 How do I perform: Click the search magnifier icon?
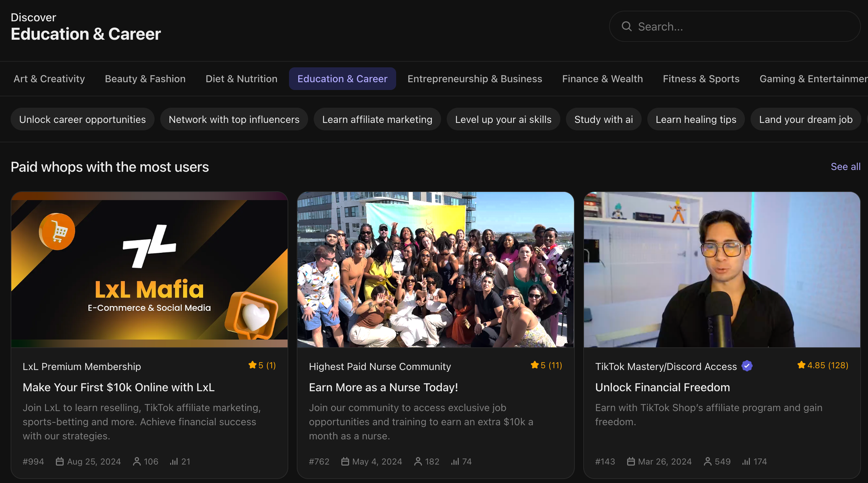pos(626,26)
